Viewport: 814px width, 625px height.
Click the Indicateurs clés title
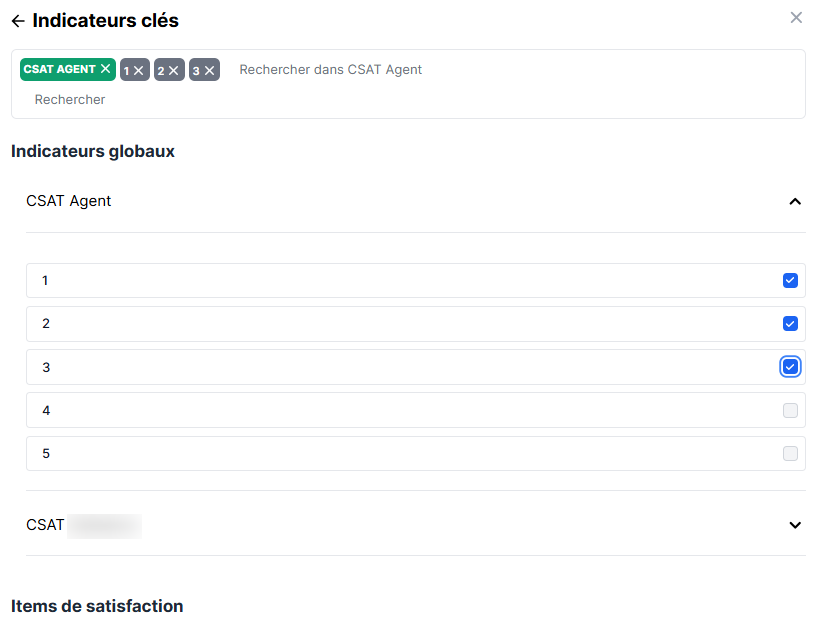tap(106, 20)
